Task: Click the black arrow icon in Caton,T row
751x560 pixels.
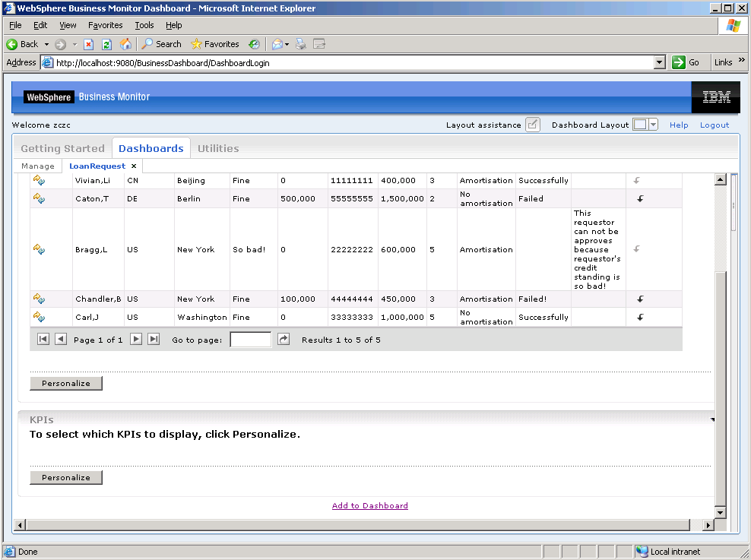Action: pyautogui.click(x=641, y=199)
